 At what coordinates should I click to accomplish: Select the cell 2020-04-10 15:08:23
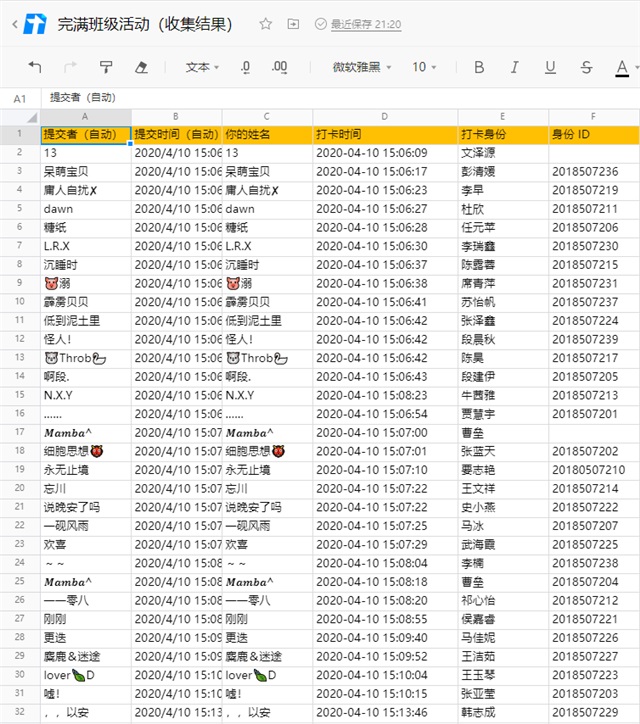coord(385,396)
